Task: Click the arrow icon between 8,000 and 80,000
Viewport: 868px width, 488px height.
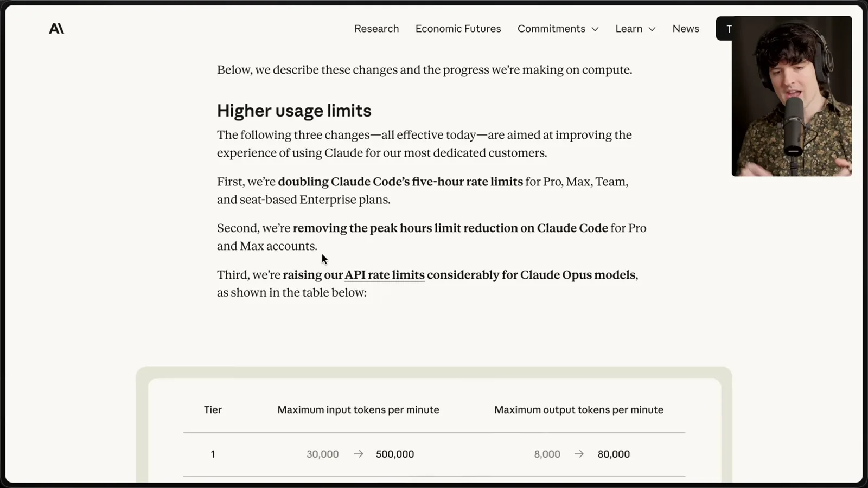Action: click(x=579, y=454)
